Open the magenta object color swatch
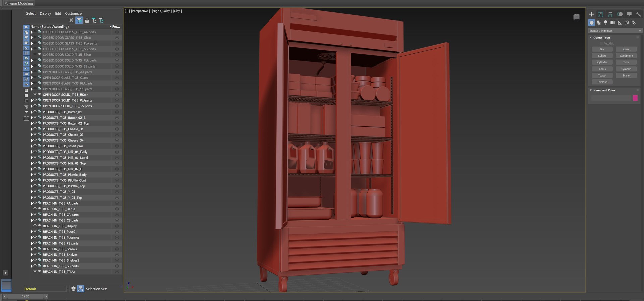 click(635, 98)
